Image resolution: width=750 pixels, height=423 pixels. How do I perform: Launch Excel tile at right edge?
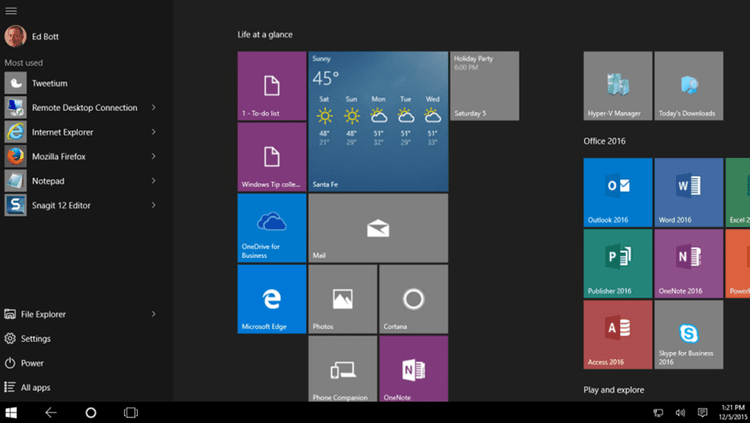[x=738, y=192]
